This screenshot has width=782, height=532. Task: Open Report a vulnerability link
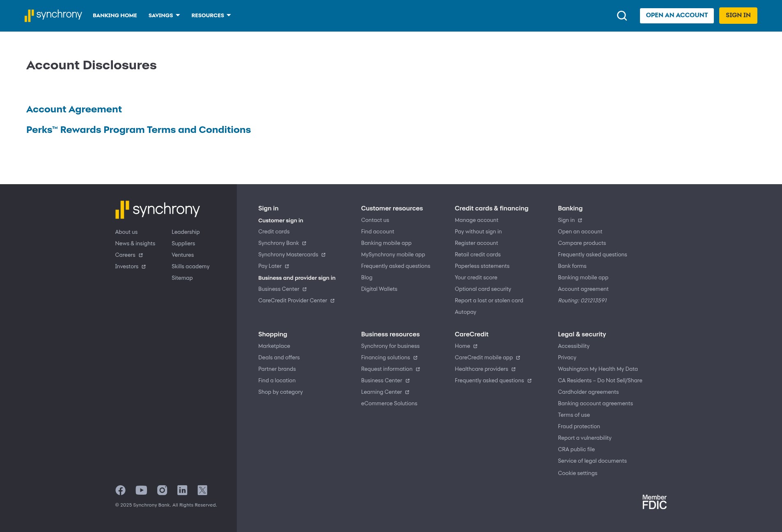585,438
